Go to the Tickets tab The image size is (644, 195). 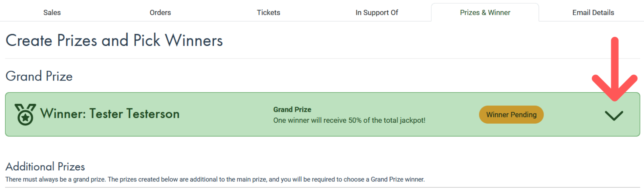268,12
